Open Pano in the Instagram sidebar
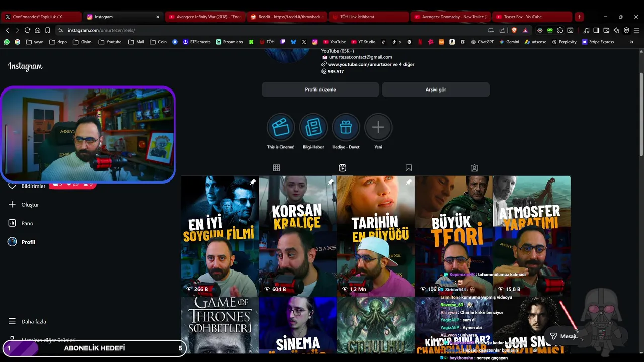 21,223
